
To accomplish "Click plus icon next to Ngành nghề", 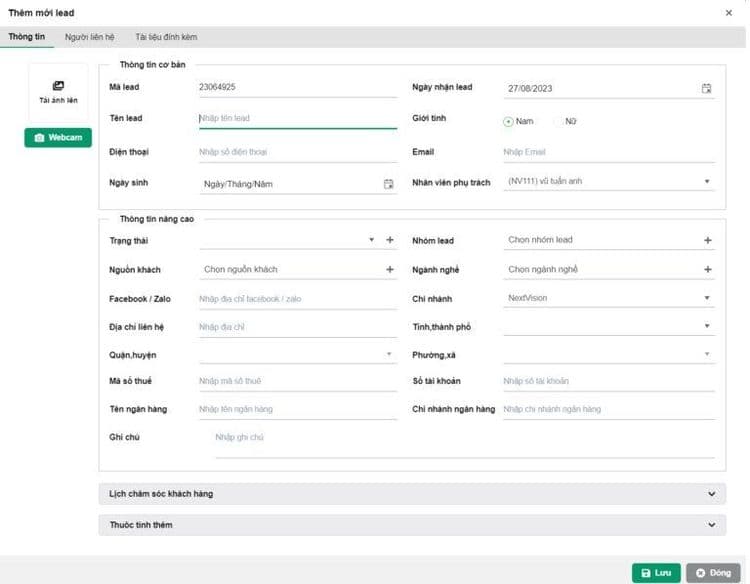I will tap(708, 270).
